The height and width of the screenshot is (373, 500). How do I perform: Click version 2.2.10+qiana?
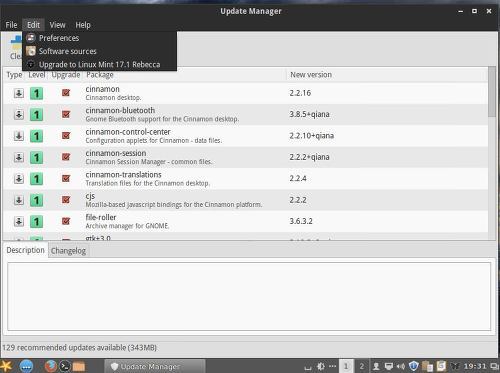tap(312, 136)
